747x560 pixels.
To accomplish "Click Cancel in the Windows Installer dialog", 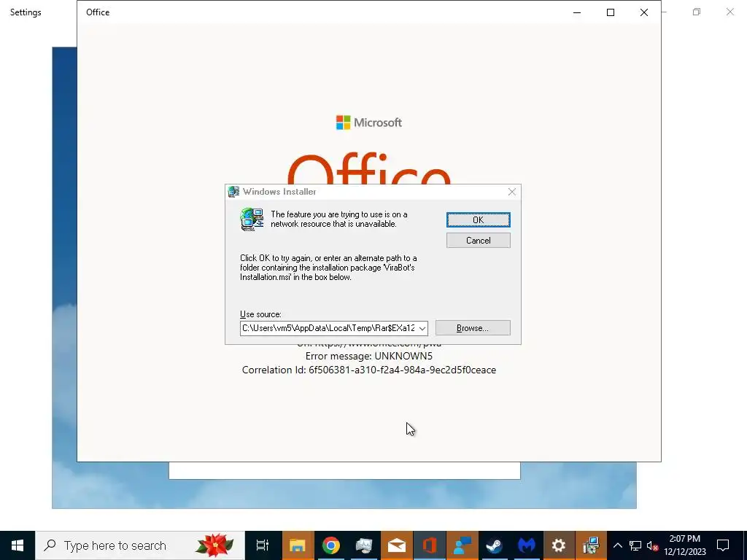I will (x=479, y=241).
